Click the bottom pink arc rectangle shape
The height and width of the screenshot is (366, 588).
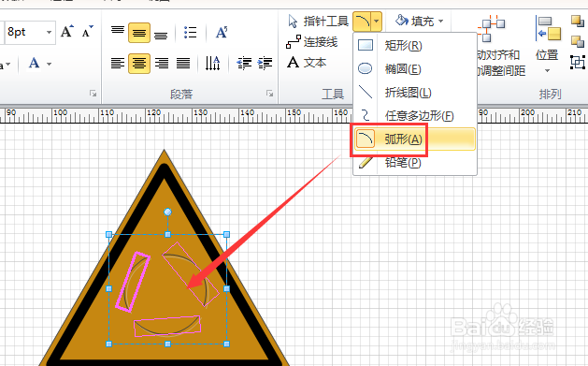167,326
